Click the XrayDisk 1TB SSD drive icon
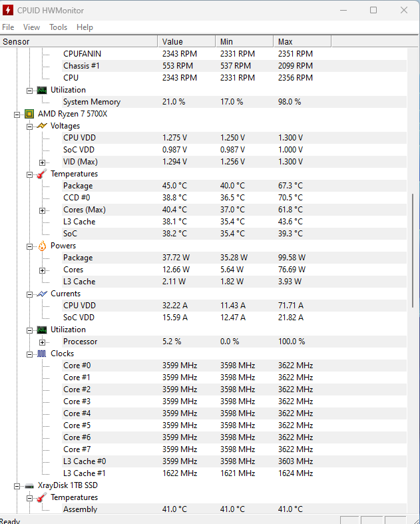420x524 pixels. coord(29,486)
